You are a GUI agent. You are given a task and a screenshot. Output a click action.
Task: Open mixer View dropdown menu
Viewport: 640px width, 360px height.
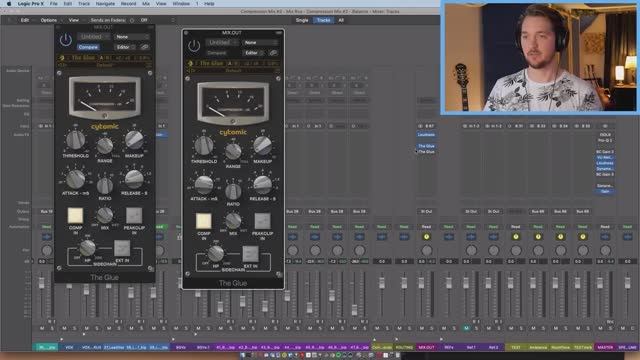[x=75, y=20]
